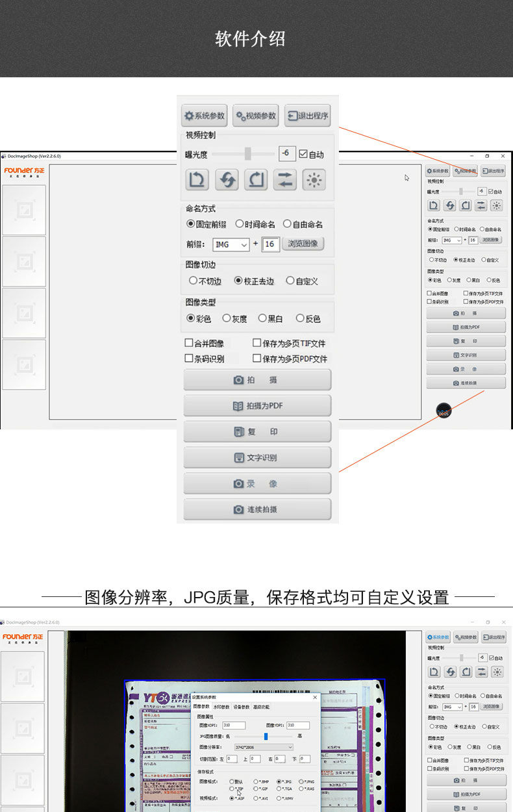
Task: Rotate left icon in the upper window's panel
Action: click(434, 205)
